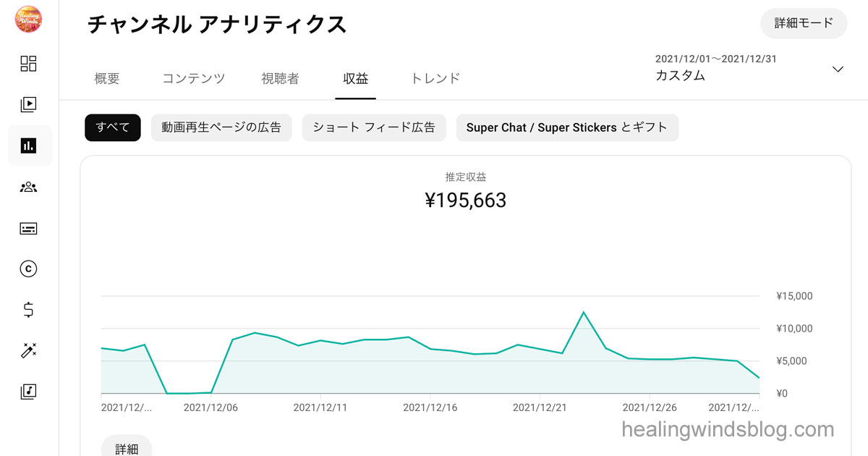Open the Customization magic wand icon

28,351
